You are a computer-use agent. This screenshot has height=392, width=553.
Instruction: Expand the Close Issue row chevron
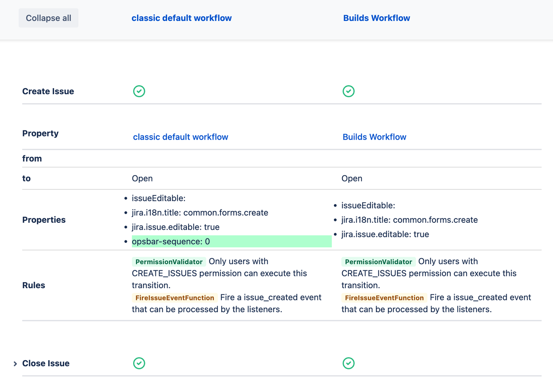pyautogui.click(x=15, y=364)
